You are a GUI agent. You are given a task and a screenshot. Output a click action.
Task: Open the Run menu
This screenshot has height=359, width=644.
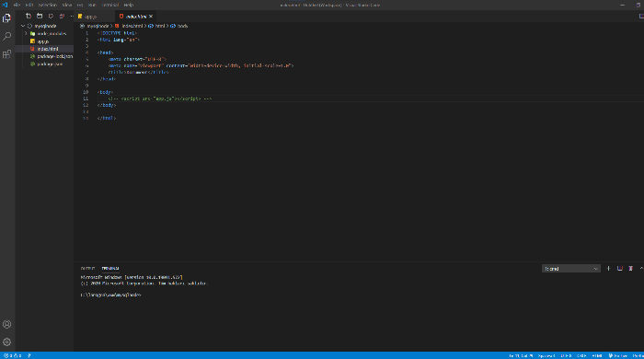pos(92,5)
